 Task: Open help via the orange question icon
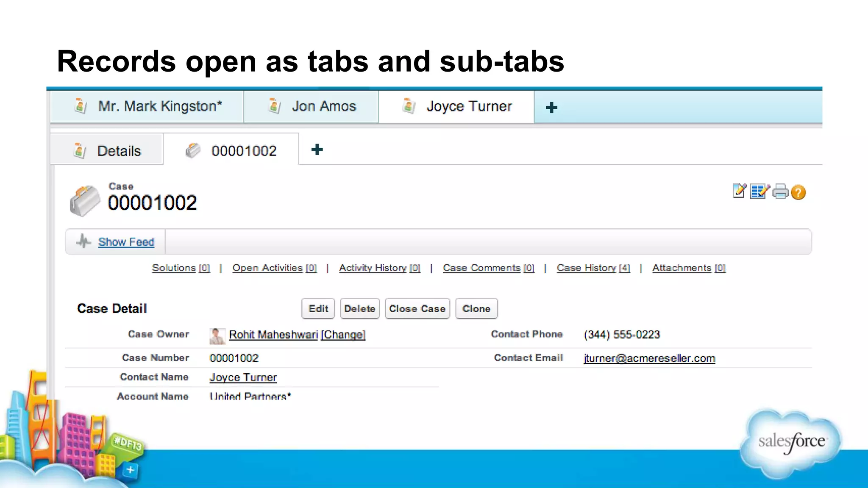tap(798, 192)
